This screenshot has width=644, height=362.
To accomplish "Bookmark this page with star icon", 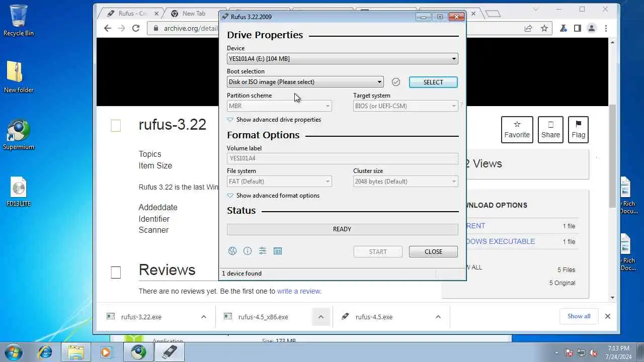I will click(x=544, y=29).
